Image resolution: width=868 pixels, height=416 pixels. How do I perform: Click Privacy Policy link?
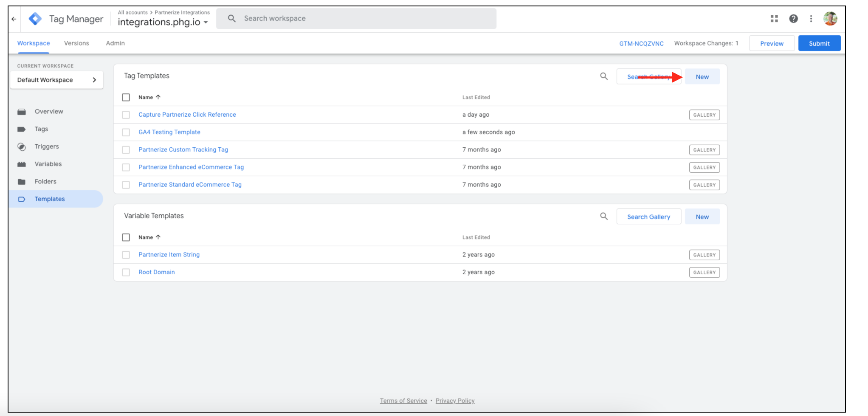(455, 401)
